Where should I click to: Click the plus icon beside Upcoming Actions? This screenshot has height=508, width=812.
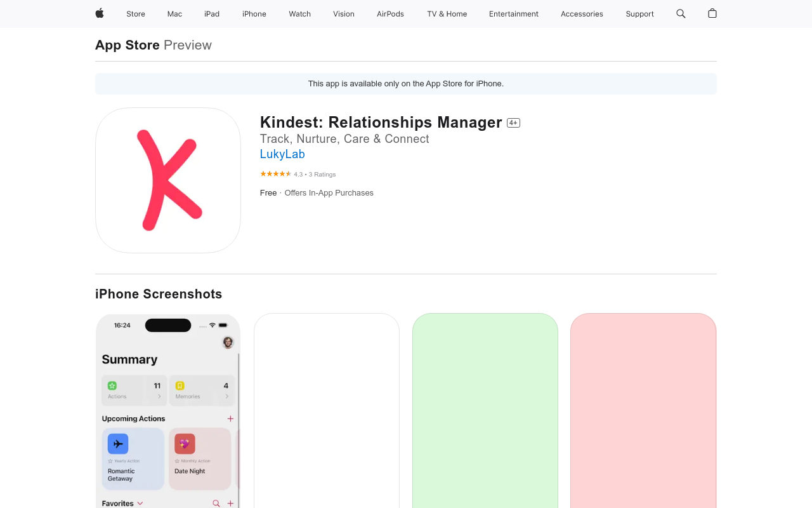[230, 418]
